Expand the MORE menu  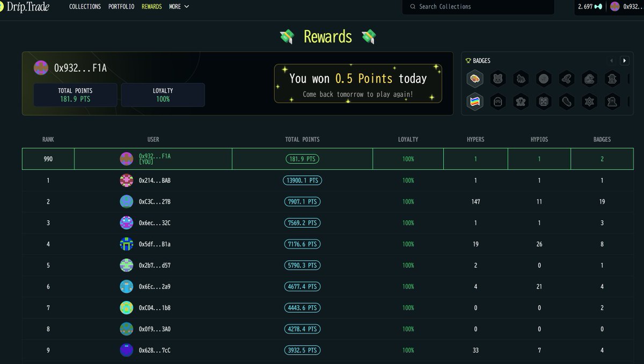click(179, 6)
